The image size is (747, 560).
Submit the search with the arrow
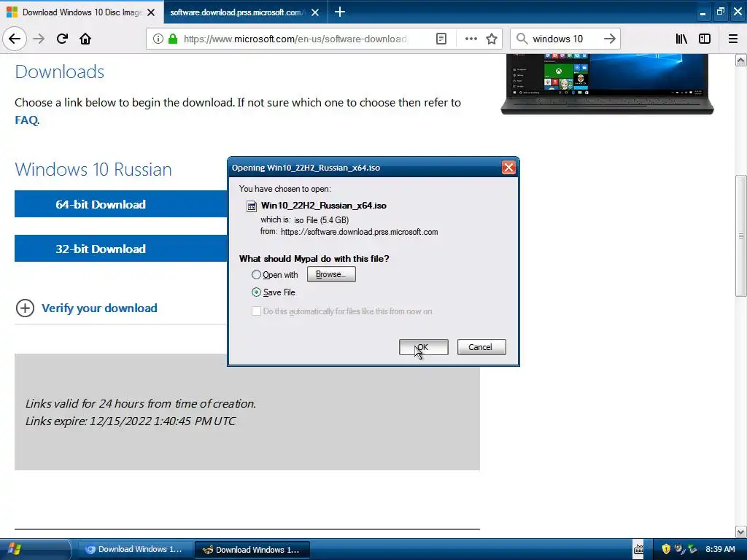[x=609, y=39]
